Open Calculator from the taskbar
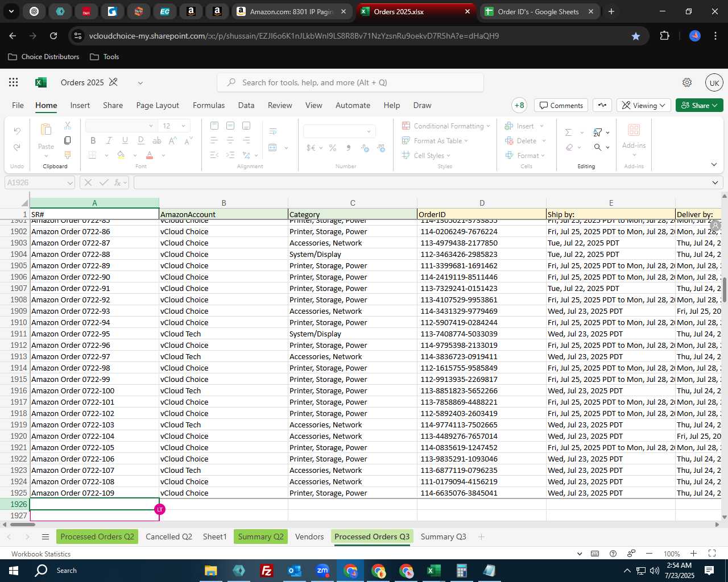 pyautogui.click(x=462, y=571)
